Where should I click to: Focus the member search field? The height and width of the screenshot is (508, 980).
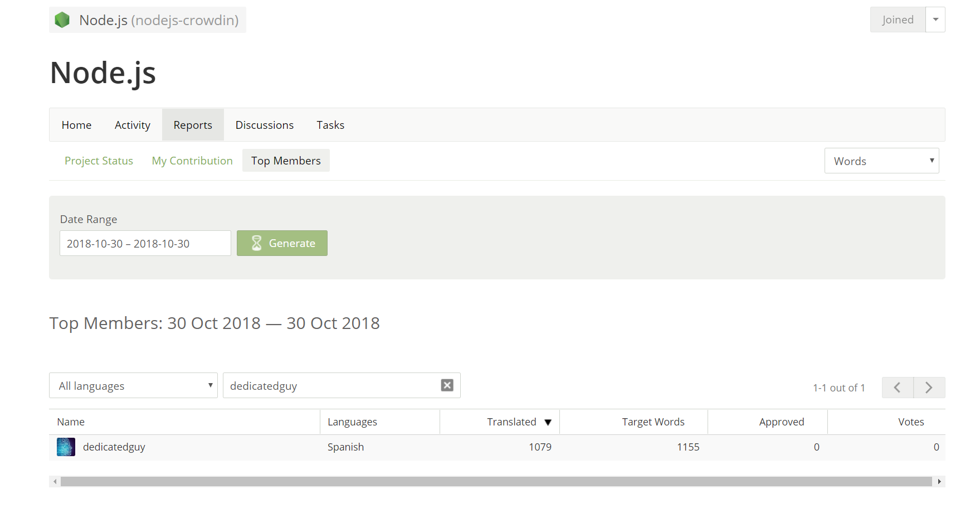pyautogui.click(x=342, y=385)
